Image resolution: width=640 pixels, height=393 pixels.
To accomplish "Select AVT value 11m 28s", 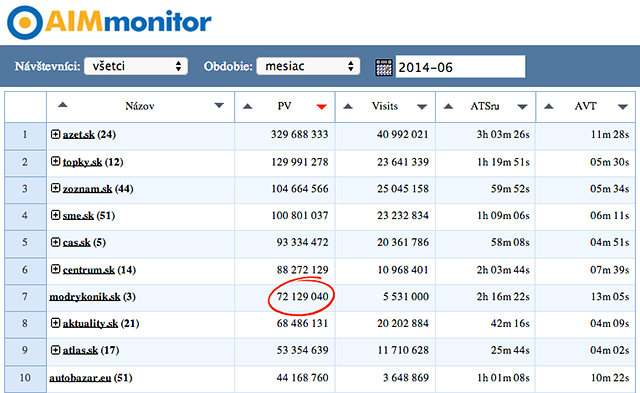I will tap(610, 135).
